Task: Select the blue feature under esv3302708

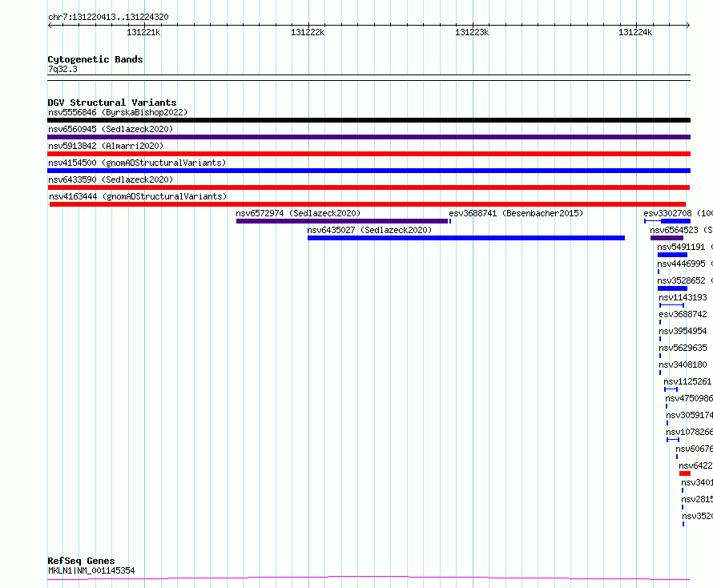Action: pos(667,221)
